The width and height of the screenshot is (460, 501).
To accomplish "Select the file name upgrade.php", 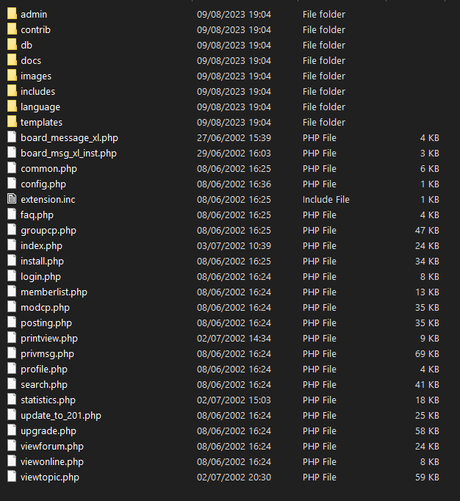I will pyautogui.click(x=48, y=431).
